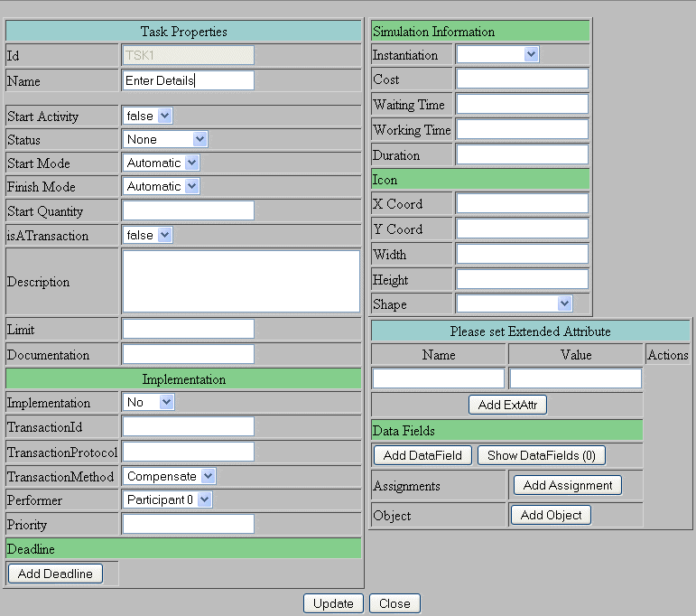The height and width of the screenshot is (616, 696).
Task: Open the Implementation dropdown
Action: point(148,402)
